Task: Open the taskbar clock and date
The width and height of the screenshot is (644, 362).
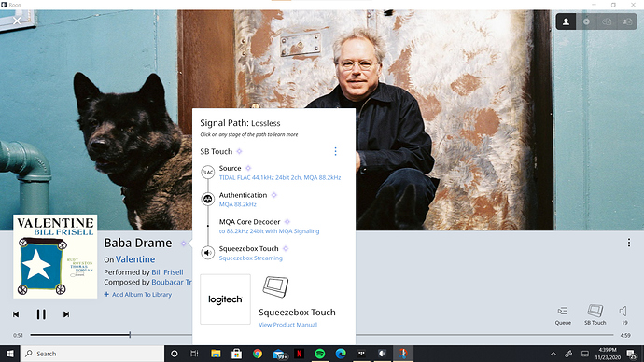Action: 608,354
